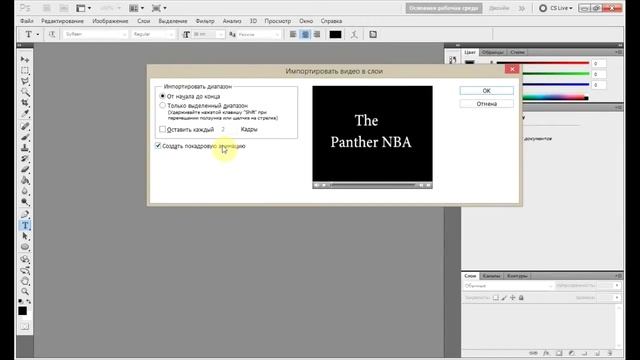640x360 pixels.
Task: Select the Crop tool
Action: pos(25,103)
